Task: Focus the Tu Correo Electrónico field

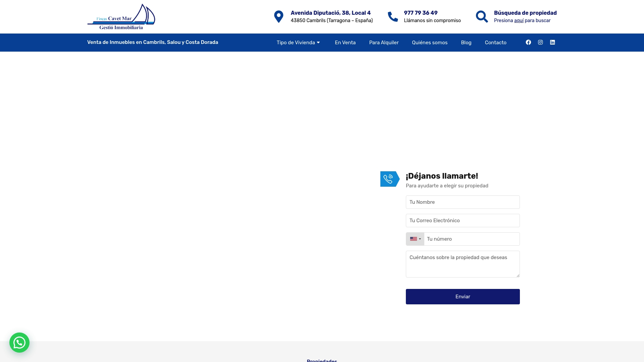Action: tap(463, 221)
